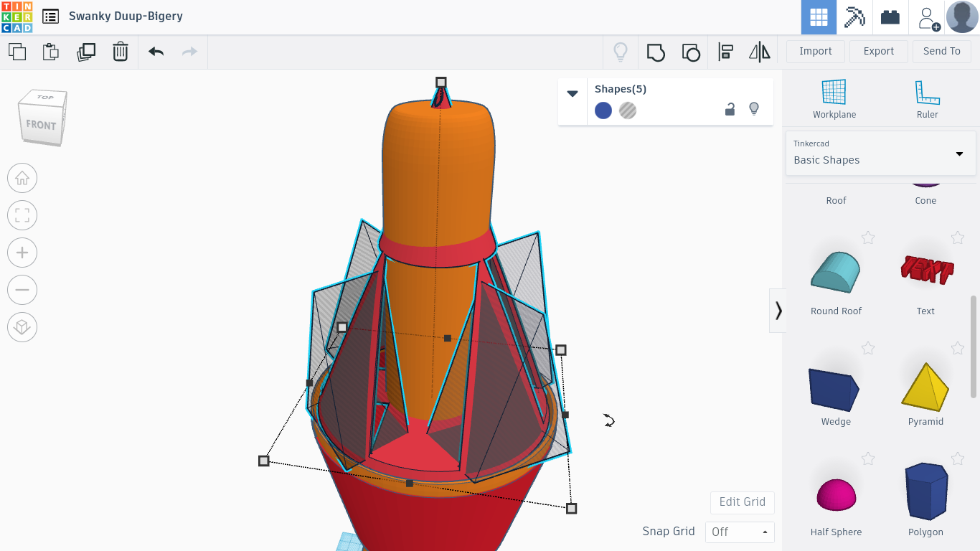The image size is (980, 551).
Task: Click the Home view button
Action: coord(22,178)
